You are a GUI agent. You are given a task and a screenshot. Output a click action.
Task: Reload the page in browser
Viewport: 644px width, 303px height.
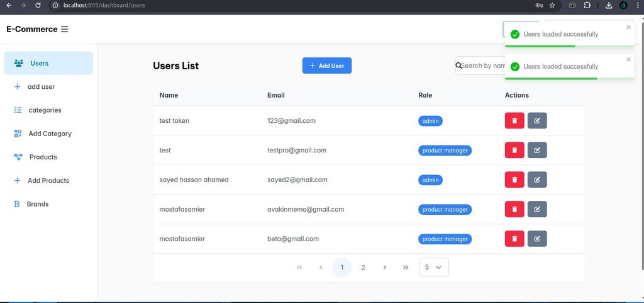[x=38, y=5]
